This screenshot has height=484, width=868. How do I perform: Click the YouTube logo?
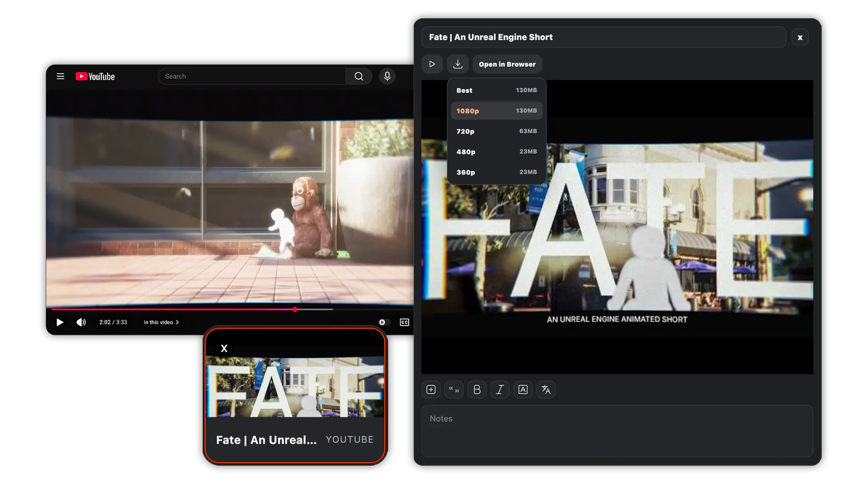(95, 76)
